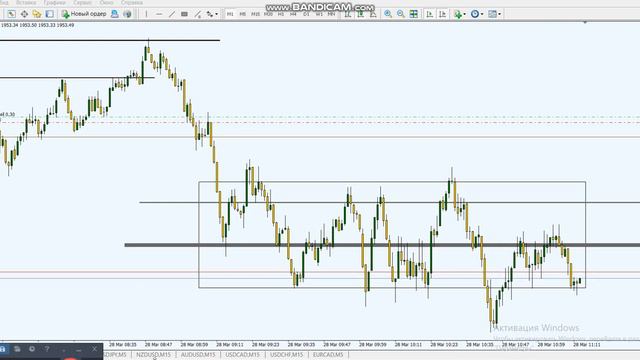The image size is (640, 360).
Task: Select the trendline drawing tool
Action: pos(172,14)
